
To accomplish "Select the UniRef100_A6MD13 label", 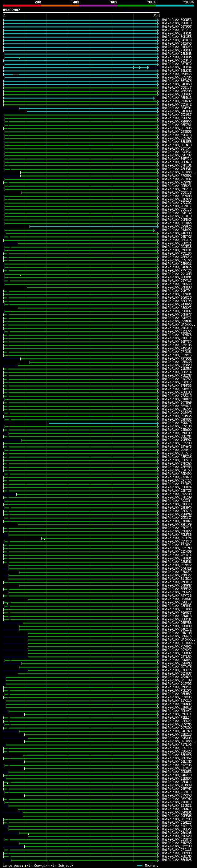I will point(176,98).
